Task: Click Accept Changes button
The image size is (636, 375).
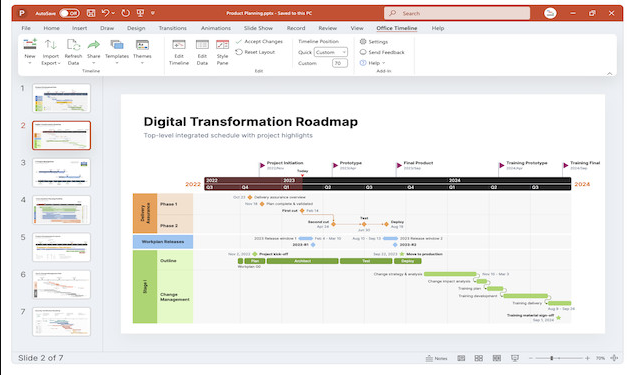Action: [x=259, y=41]
